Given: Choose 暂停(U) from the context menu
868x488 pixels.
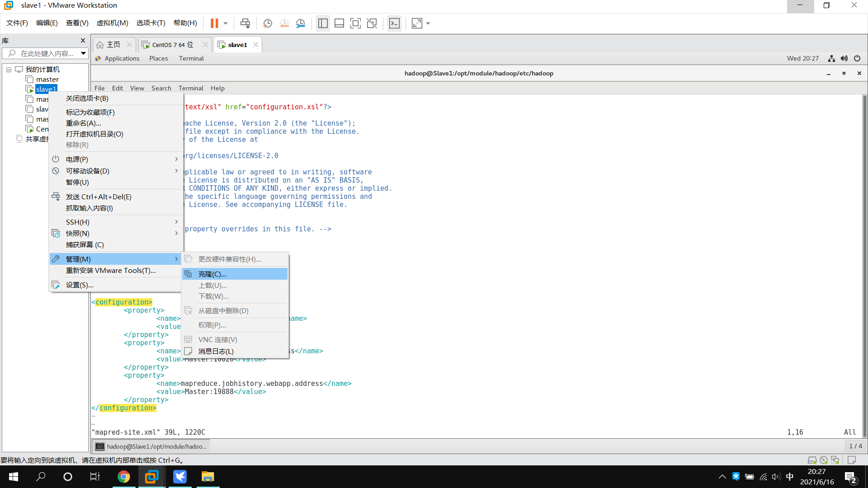Looking at the screenshot, I should (x=116, y=183).
